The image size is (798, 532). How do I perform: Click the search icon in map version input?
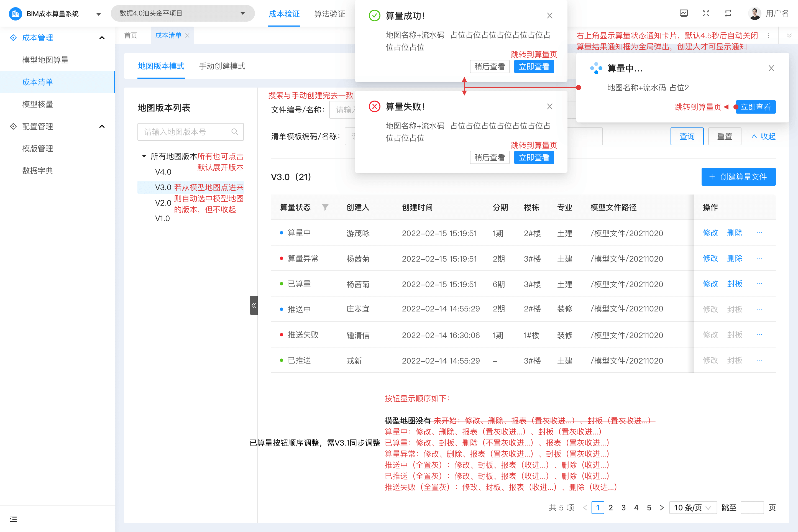(234, 132)
